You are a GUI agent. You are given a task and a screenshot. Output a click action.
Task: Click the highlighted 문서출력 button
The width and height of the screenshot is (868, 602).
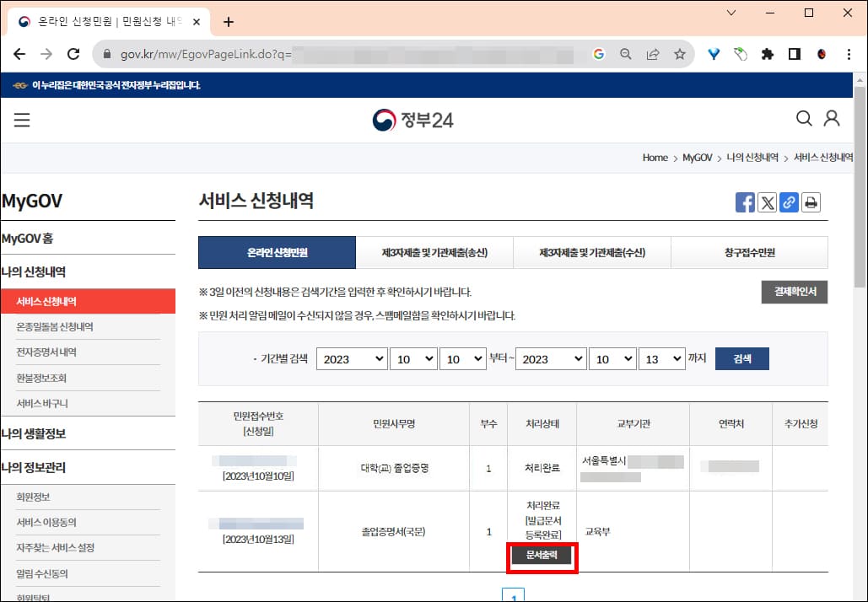[541, 557]
